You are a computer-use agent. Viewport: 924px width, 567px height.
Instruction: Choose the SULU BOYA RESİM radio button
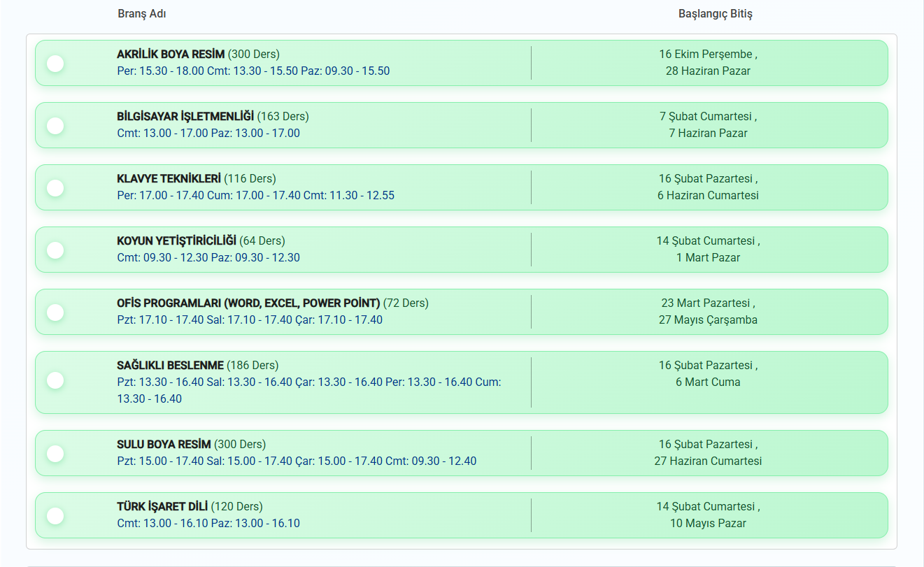point(55,454)
